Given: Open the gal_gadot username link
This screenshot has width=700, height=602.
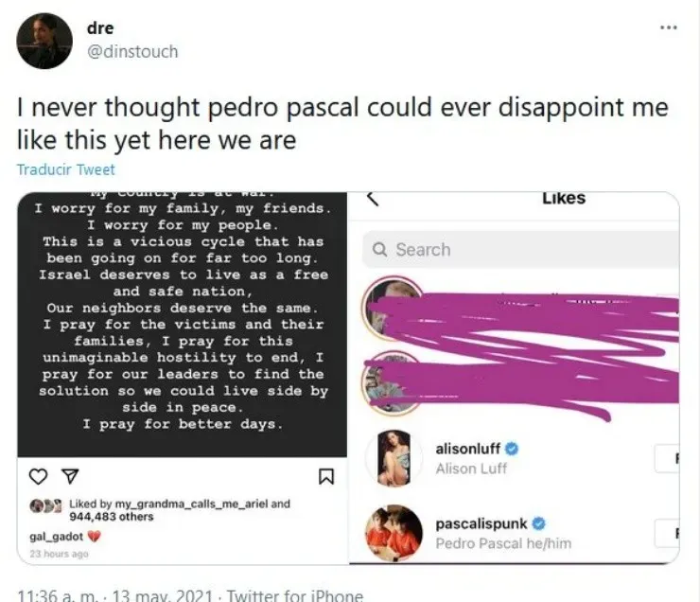Looking at the screenshot, I should tap(56, 537).
